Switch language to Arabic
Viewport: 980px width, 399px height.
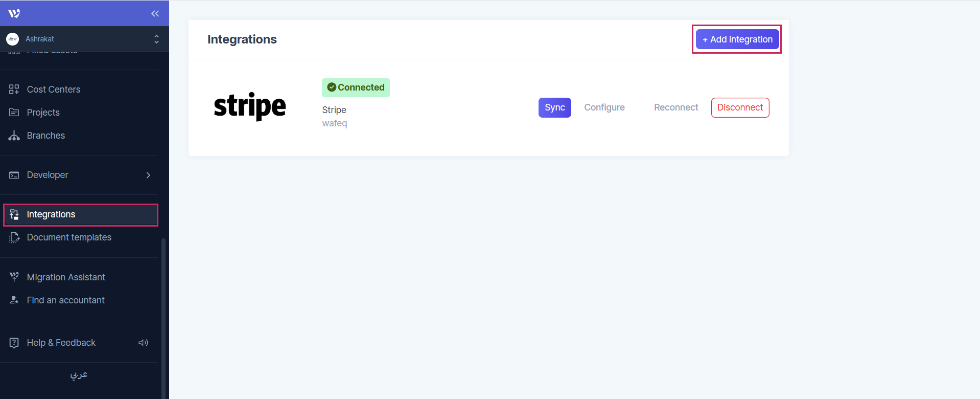79,375
